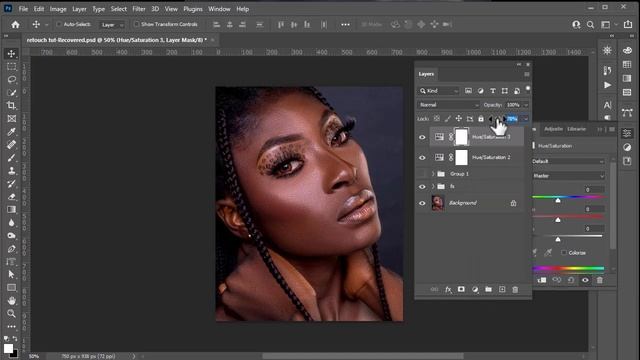Expand the Group 1 layer group

pyautogui.click(x=433, y=174)
